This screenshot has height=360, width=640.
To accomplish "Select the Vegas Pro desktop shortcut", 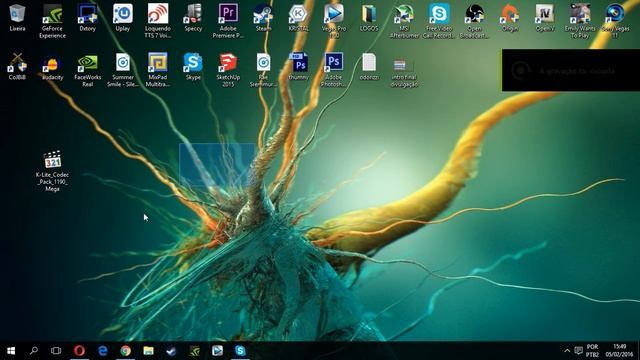I will [x=334, y=21].
